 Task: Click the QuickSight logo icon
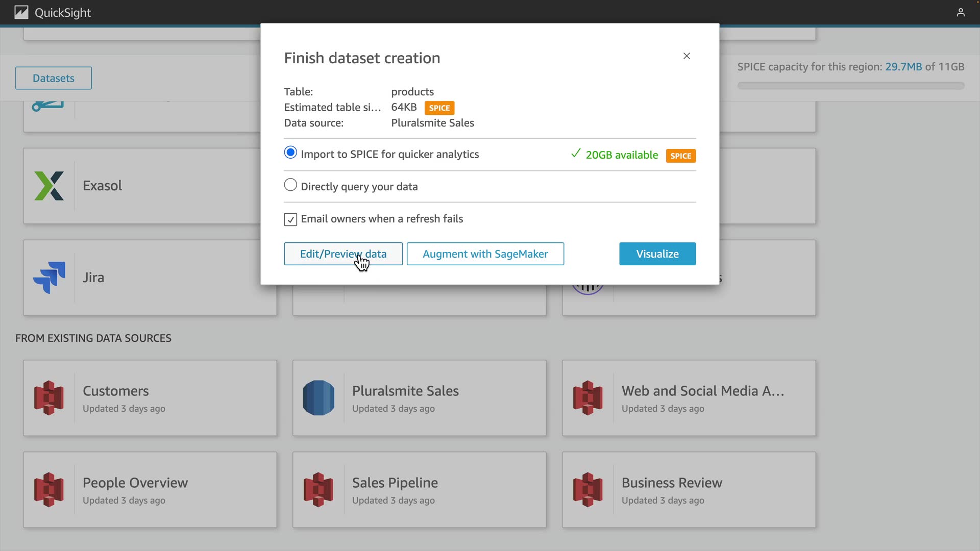point(21,12)
